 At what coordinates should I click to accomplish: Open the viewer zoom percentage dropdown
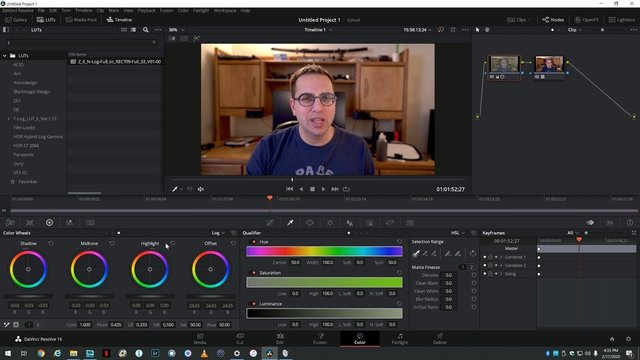tap(177, 30)
